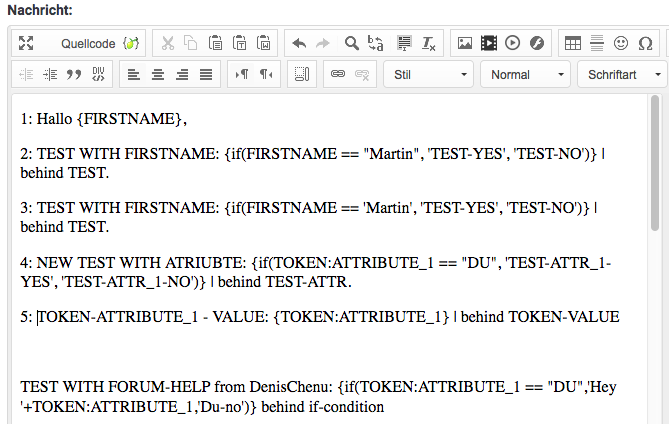
Task: Expand the Normal paragraph format dropdown
Action: (524, 74)
